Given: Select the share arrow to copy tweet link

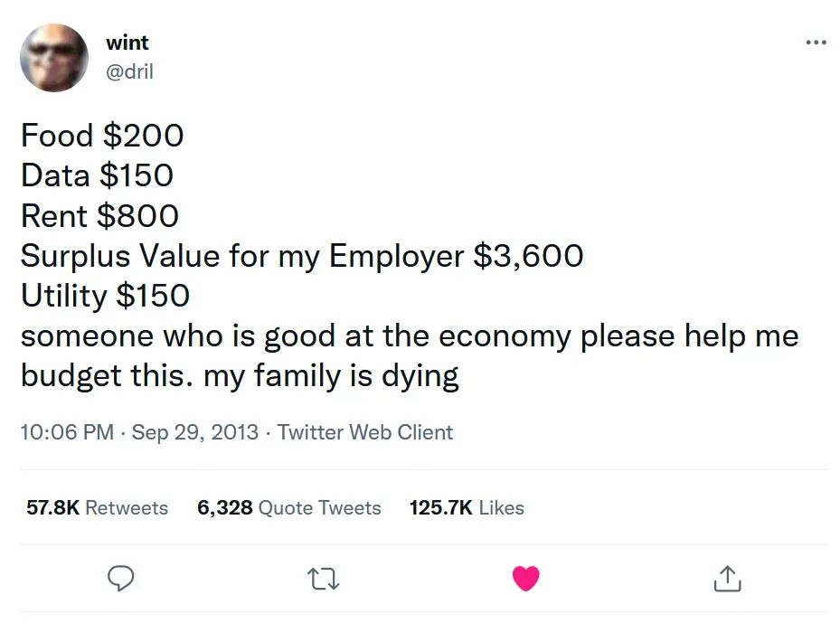Looking at the screenshot, I should pos(727,579).
